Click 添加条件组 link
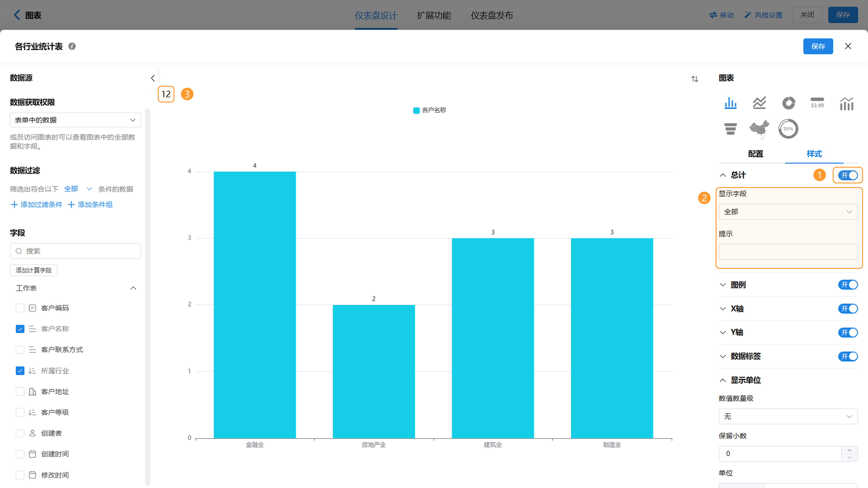The width and height of the screenshot is (868, 488). click(90, 204)
